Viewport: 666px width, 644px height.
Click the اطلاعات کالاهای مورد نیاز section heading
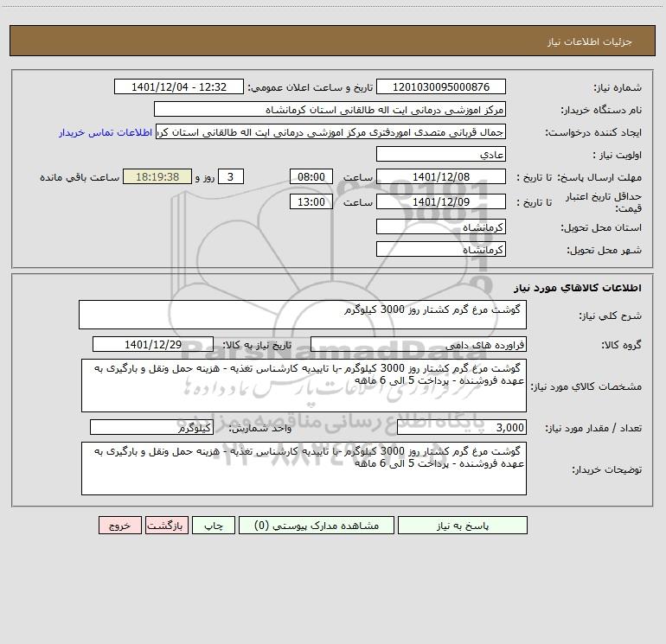point(578,288)
